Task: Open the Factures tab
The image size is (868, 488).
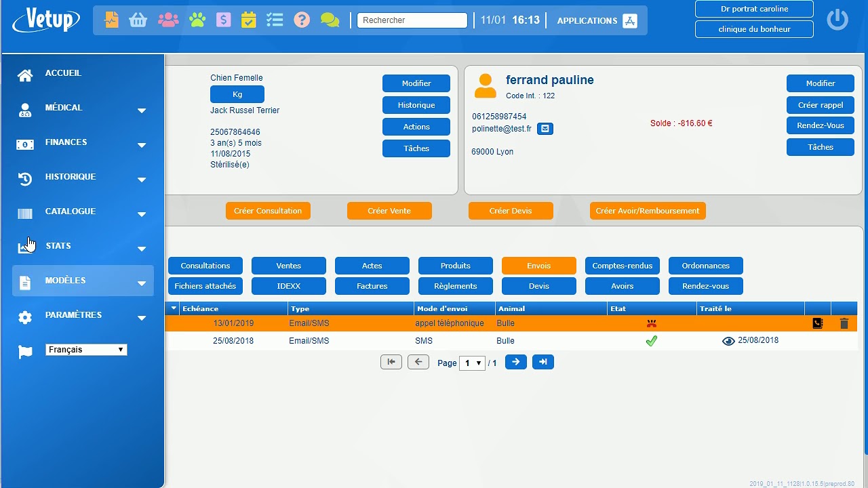Action: coord(372,286)
